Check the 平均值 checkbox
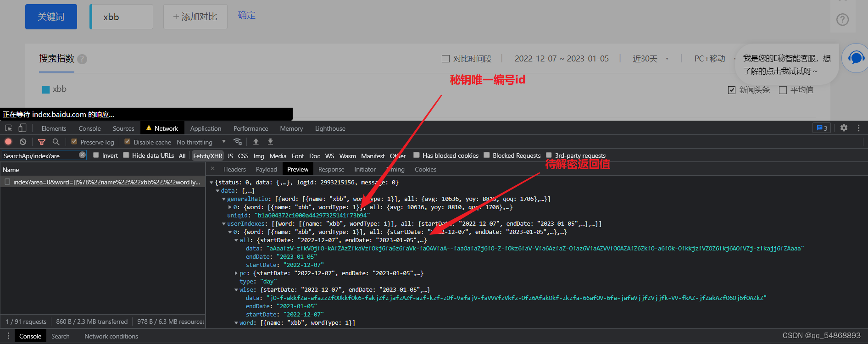This screenshot has height=344, width=868. (783, 90)
